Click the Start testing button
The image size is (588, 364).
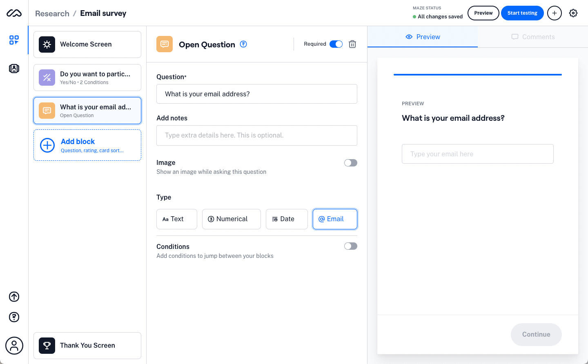click(522, 13)
